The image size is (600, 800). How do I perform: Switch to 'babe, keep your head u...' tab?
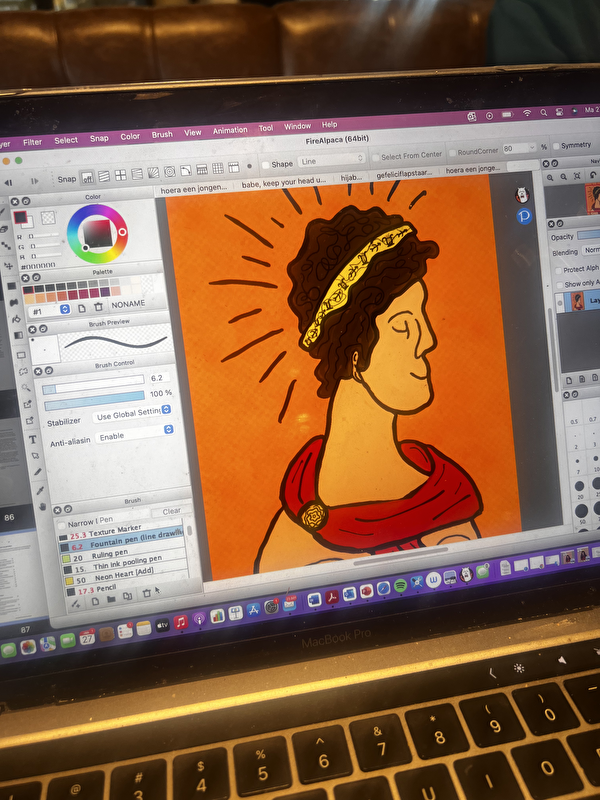pyautogui.click(x=283, y=182)
